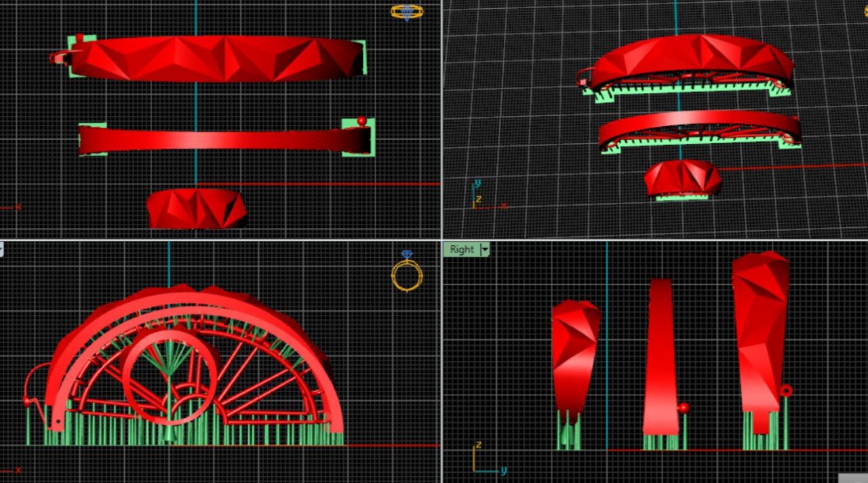Click the red sphere on the smooth band in Top view
The width and height of the screenshot is (868, 483).
[x=361, y=121]
